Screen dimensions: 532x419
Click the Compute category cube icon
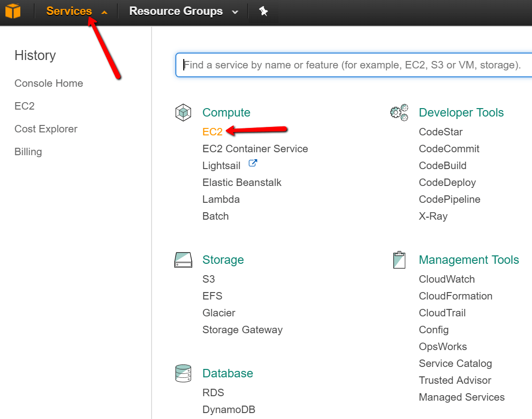coord(183,113)
